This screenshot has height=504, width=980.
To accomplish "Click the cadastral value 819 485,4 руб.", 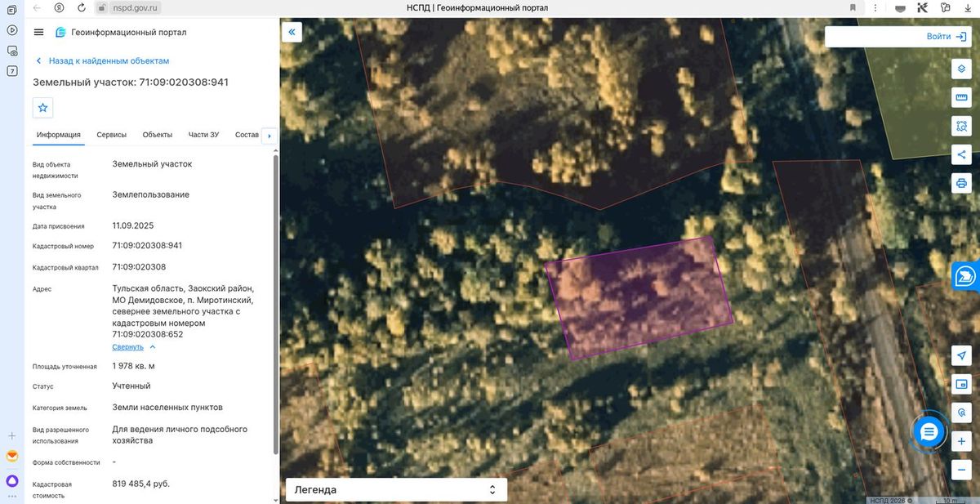I will 140,484.
